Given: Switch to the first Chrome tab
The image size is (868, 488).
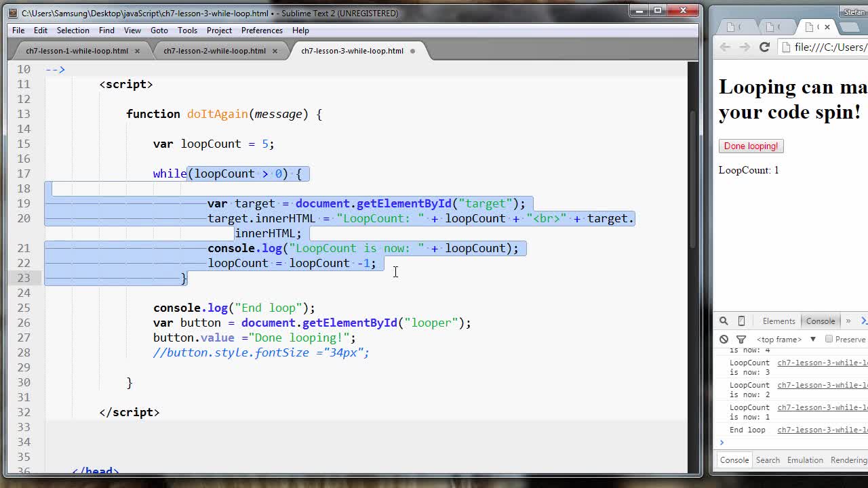Looking at the screenshot, I should click(734, 27).
